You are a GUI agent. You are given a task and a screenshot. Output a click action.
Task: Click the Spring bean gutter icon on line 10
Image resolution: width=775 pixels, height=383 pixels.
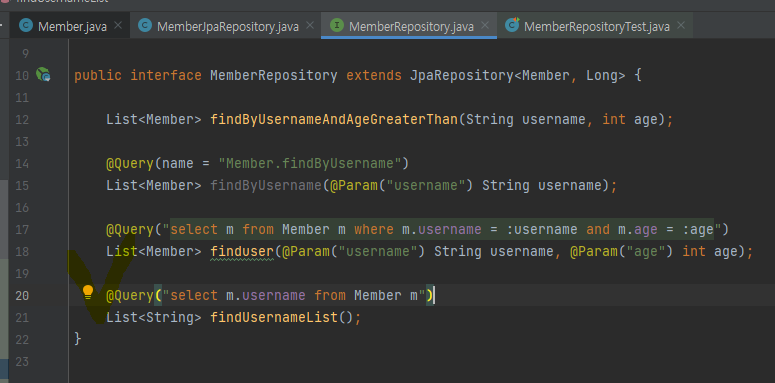coord(43,75)
